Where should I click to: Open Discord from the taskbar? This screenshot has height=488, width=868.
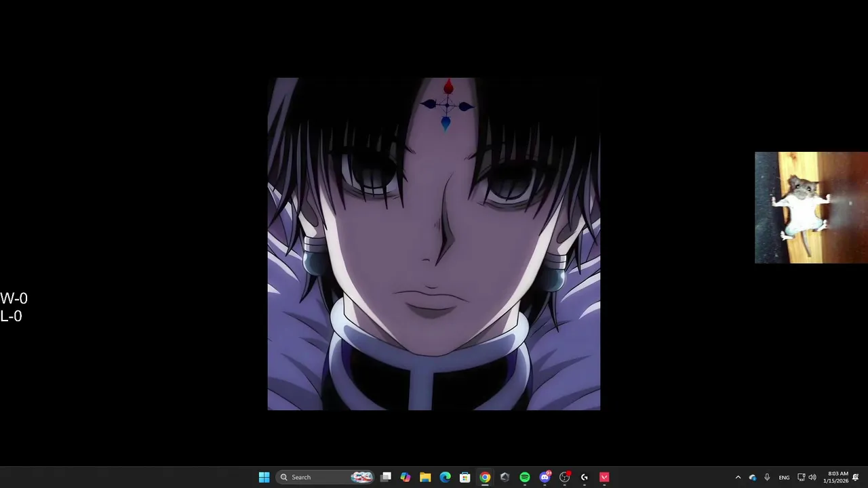coord(545,477)
